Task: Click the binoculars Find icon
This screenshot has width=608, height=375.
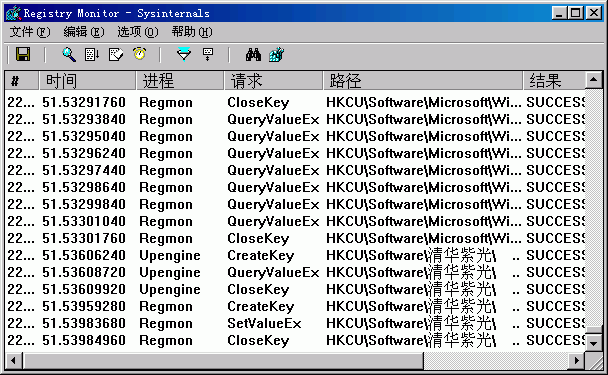Action: click(253, 54)
